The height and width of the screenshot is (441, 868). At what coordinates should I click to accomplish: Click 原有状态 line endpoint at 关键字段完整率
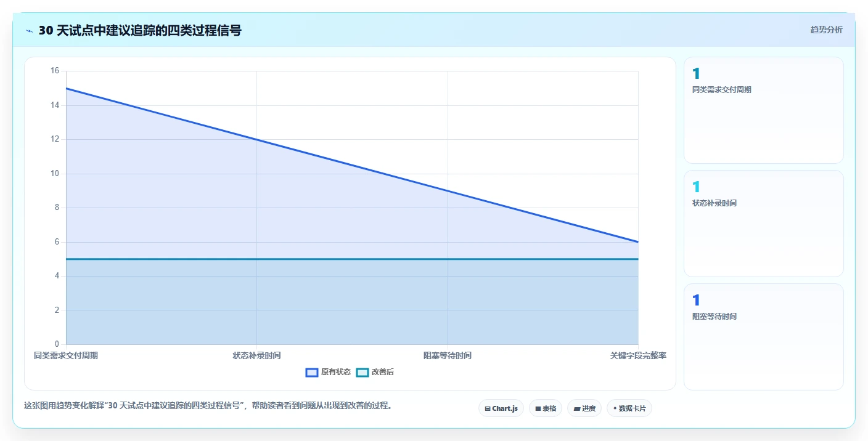(638, 242)
